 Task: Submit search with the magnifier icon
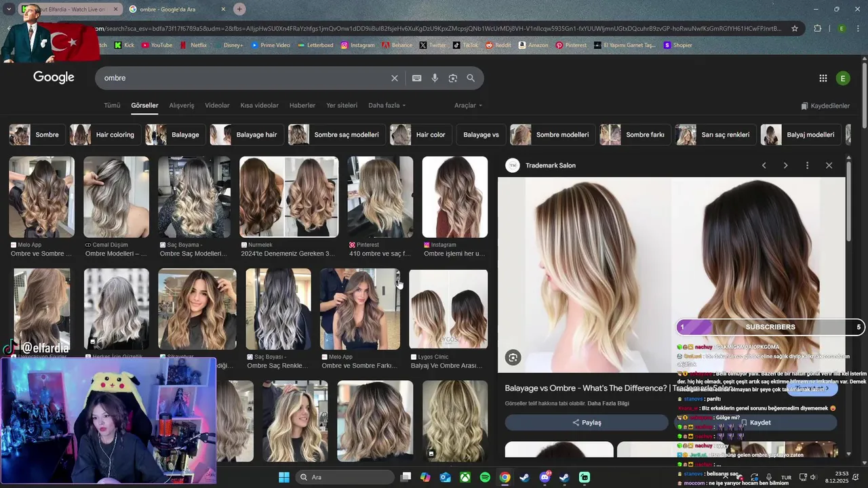[x=471, y=78]
